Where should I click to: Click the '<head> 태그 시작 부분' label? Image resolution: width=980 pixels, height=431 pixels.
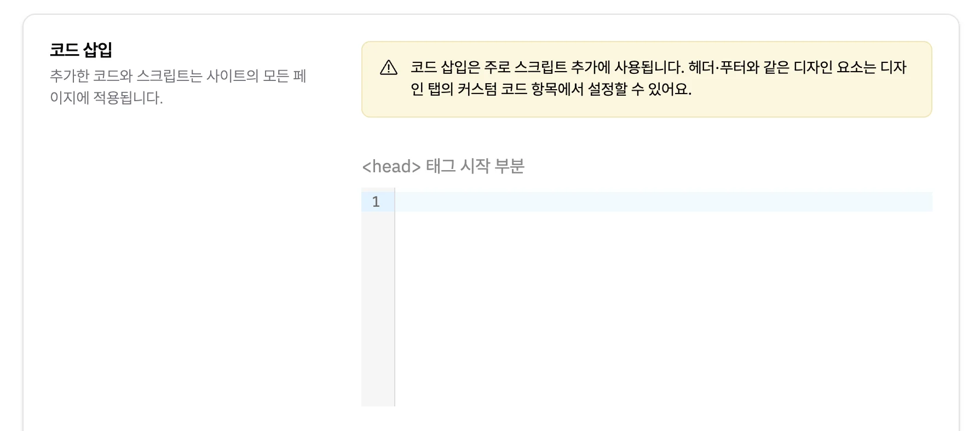tap(443, 166)
